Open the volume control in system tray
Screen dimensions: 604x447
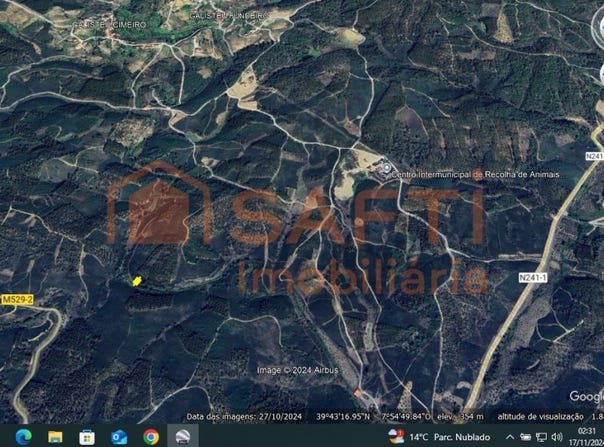[x=557, y=437]
